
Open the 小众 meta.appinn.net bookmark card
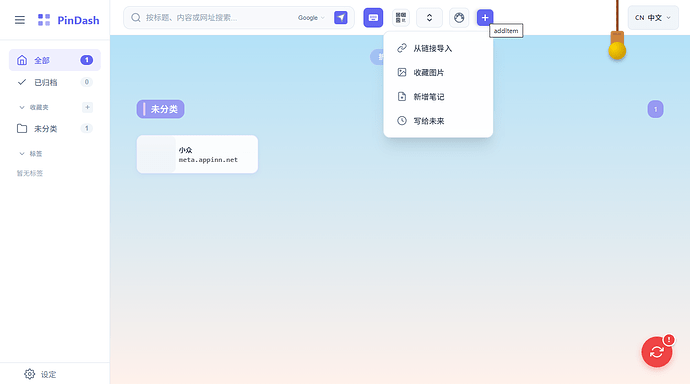tap(197, 154)
